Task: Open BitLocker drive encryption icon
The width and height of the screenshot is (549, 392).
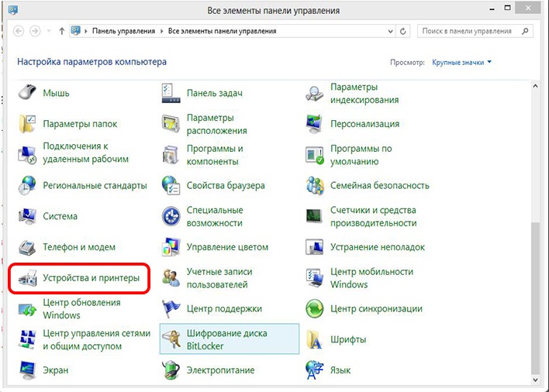Action: tap(171, 339)
